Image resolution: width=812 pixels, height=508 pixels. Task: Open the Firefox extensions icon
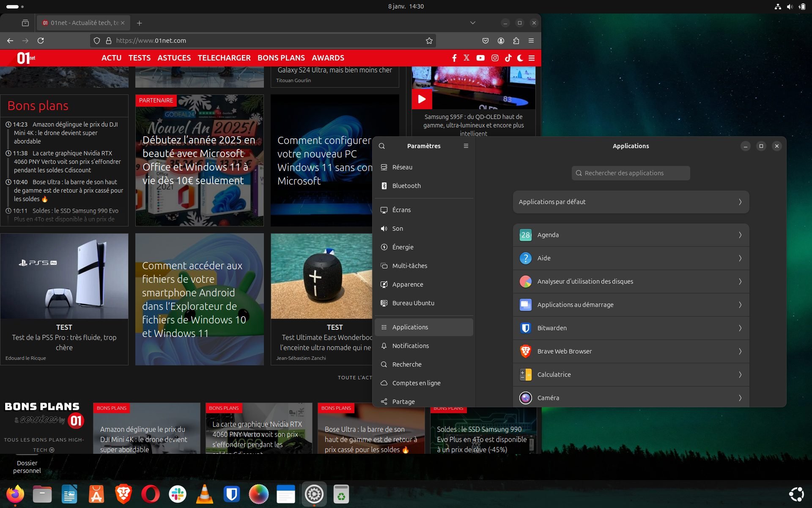coord(516,41)
